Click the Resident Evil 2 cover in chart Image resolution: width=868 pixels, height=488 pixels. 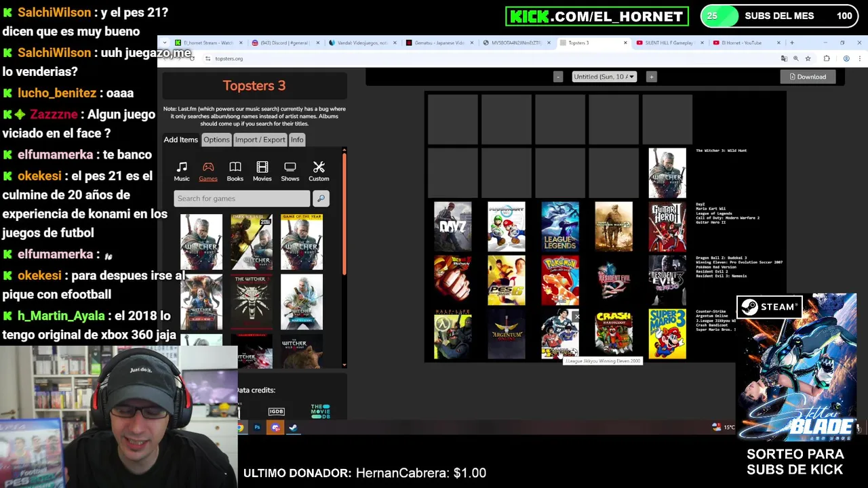click(x=614, y=280)
